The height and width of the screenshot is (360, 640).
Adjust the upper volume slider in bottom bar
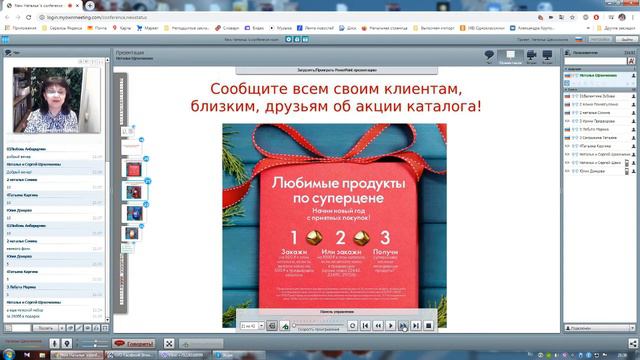[95, 341]
